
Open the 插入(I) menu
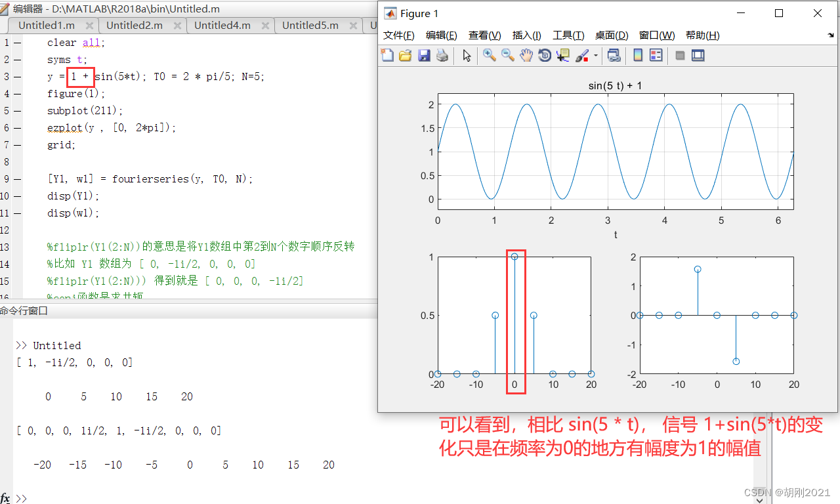tap(527, 35)
